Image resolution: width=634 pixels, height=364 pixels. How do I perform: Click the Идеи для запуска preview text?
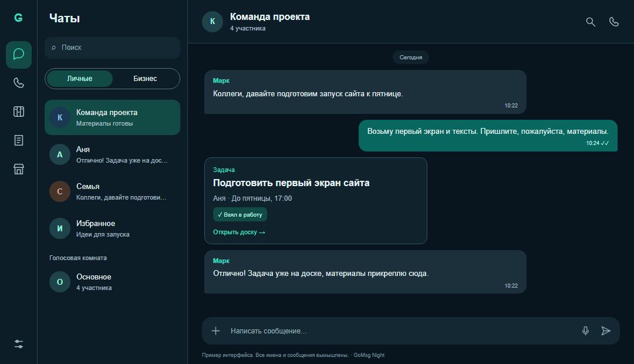point(103,235)
